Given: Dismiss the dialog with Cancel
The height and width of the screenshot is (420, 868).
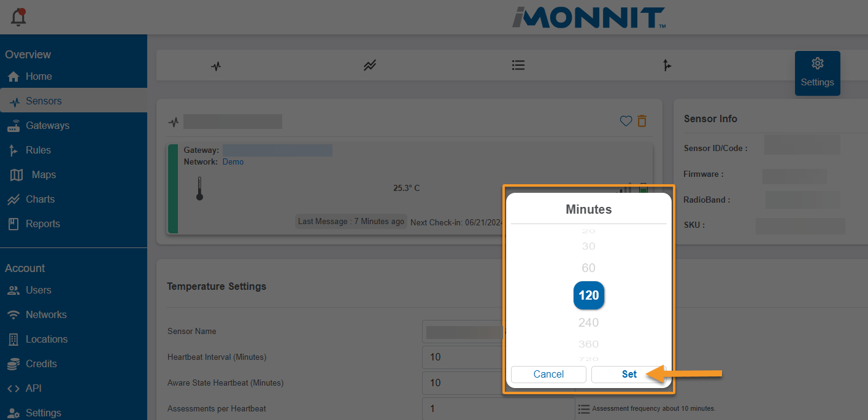Looking at the screenshot, I should pyautogui.click(x=548, y=374).
